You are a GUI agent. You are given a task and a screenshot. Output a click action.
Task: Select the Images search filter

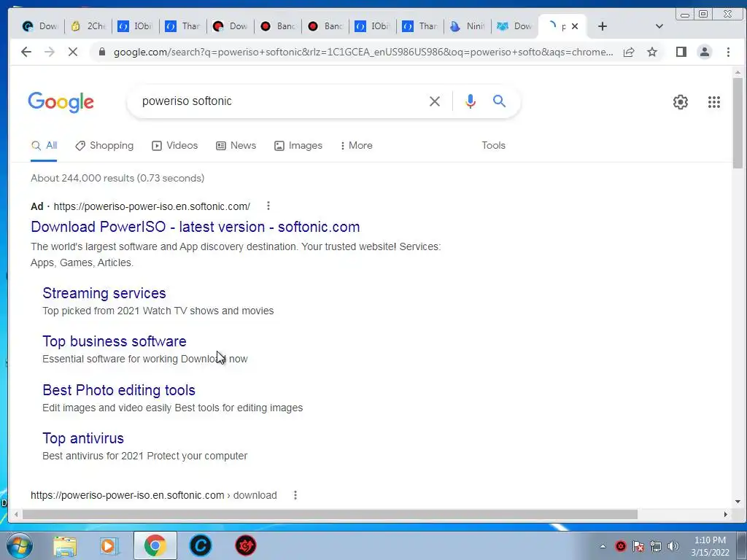point(298,146)
